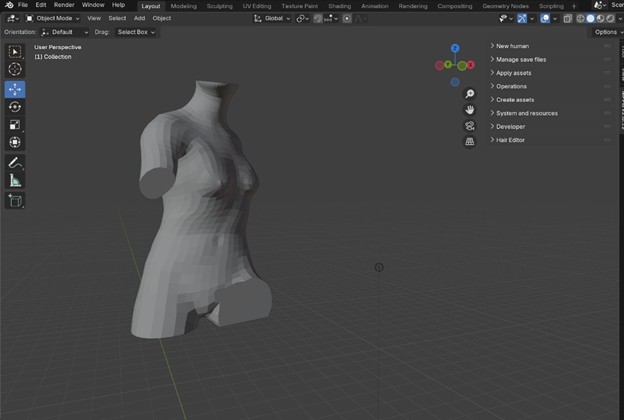Toggle X-ray display in the header

tap(568, 18)
